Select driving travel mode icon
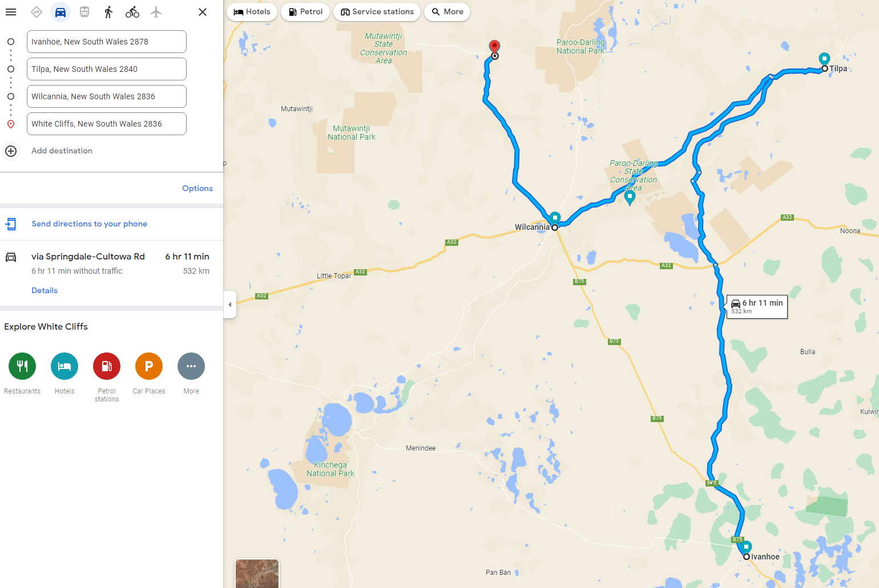Viewport: 879px width, 588px height. pos(61,12)
